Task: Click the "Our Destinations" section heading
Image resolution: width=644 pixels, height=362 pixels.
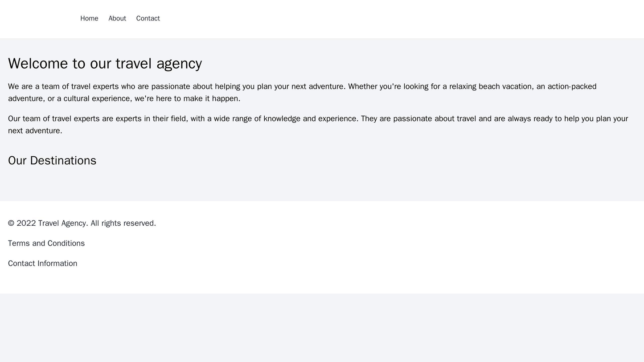Action: click(x=52, y=160)
